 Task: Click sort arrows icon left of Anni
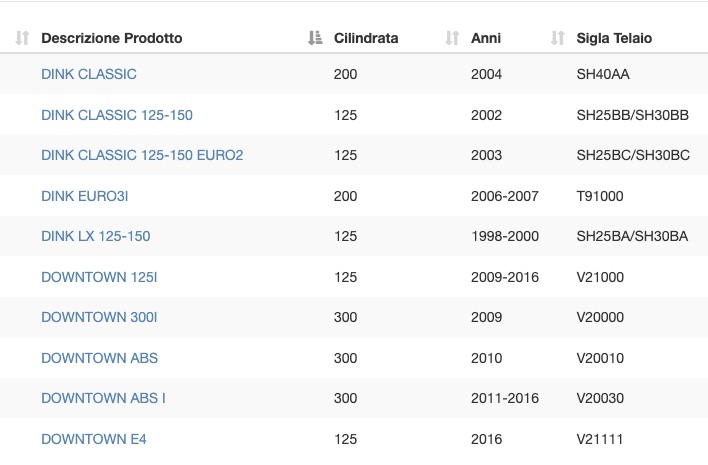coord(452,38)
